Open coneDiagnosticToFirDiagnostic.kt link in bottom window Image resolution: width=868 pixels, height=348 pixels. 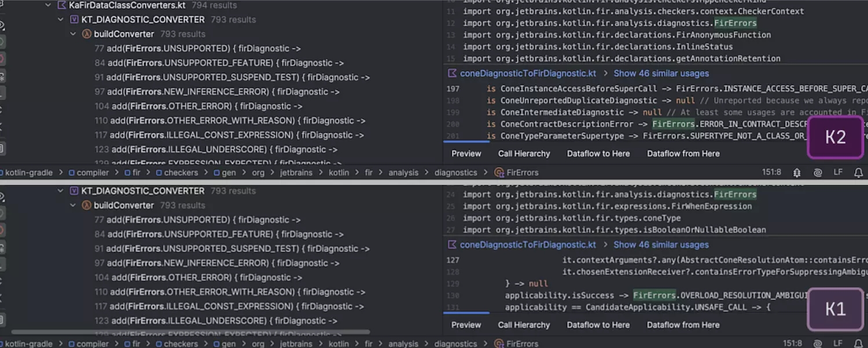click(x=528, y=245)
